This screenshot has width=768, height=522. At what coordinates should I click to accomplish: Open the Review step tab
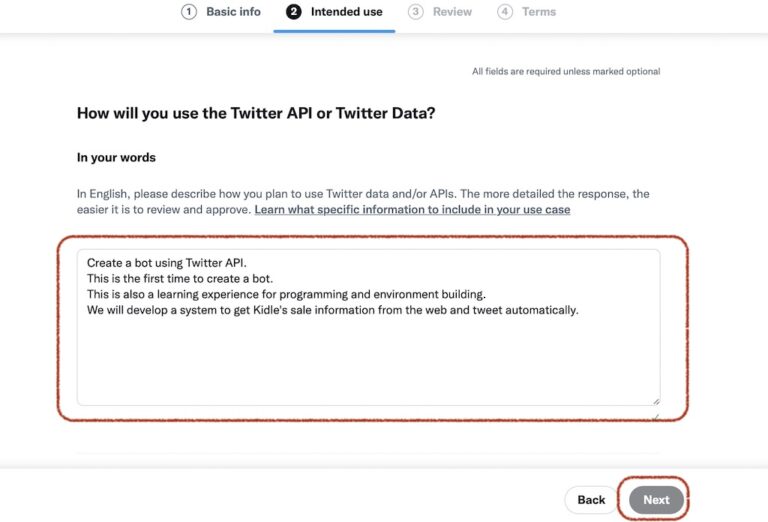click(x=452, y=12)
